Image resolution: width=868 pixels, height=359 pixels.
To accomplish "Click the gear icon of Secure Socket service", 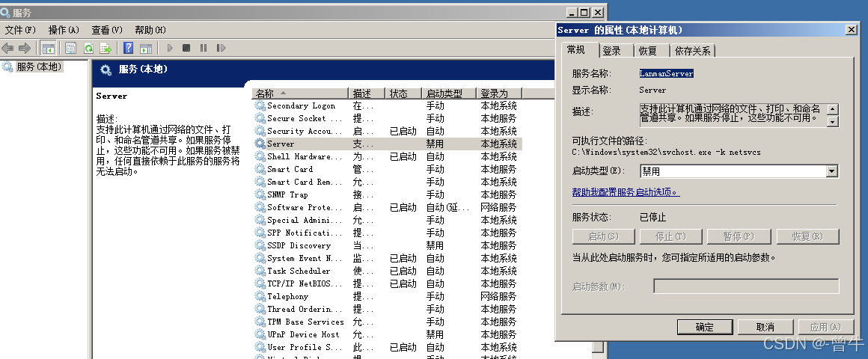I will 260,118.
